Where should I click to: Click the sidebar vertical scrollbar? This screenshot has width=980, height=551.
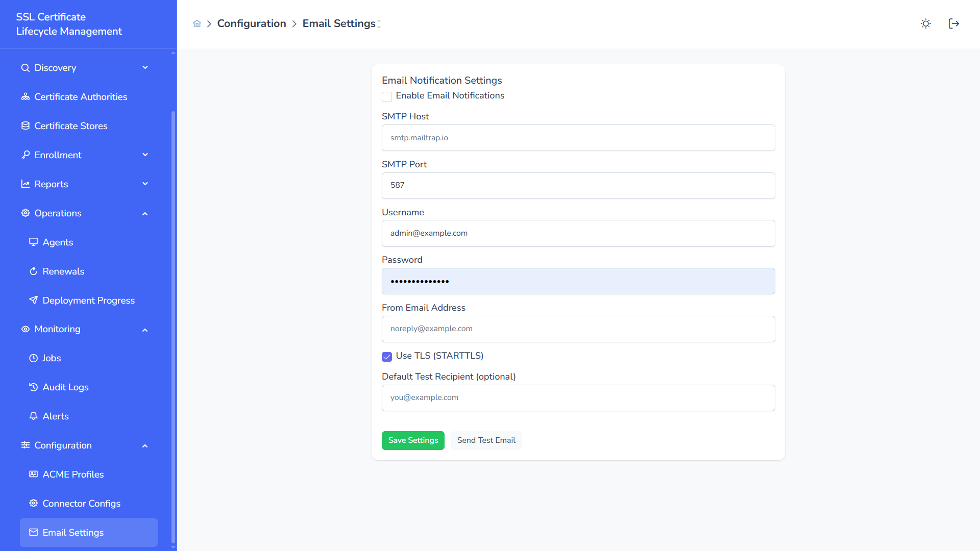pyautogui.click(x=173, y=327)
